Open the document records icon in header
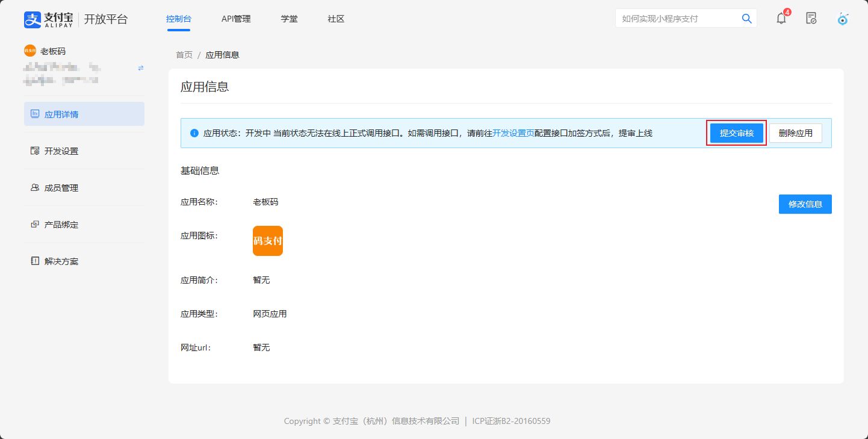Viewport: 868px width, 439px height. click(811, 18)
